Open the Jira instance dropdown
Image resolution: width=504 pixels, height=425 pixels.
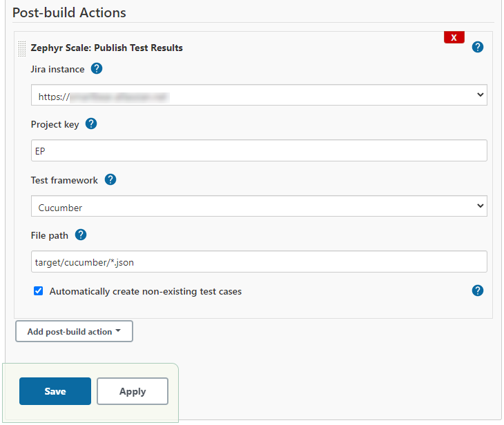point(259,95)
